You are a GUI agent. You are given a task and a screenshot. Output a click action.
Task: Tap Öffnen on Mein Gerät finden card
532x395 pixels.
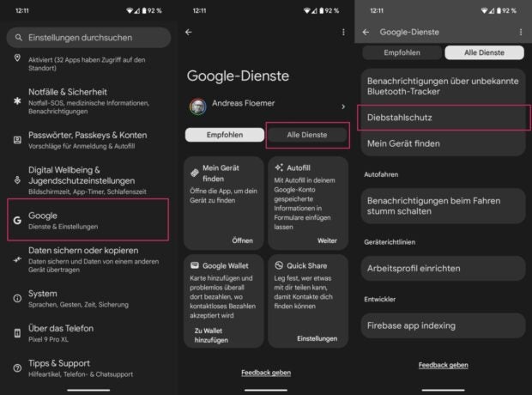[x=242, y=240]
